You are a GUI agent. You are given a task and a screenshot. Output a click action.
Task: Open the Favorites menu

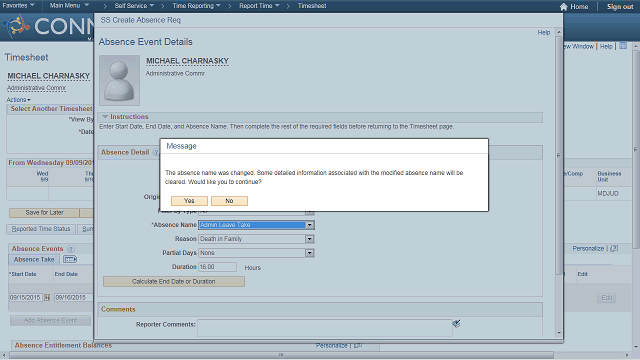[x=18, y=6]
